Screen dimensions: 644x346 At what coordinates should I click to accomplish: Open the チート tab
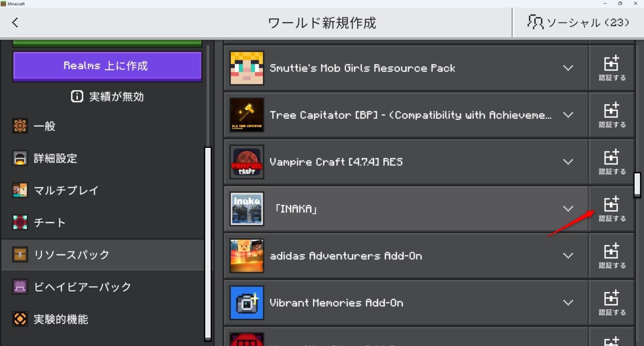click(x=103, y=223)
